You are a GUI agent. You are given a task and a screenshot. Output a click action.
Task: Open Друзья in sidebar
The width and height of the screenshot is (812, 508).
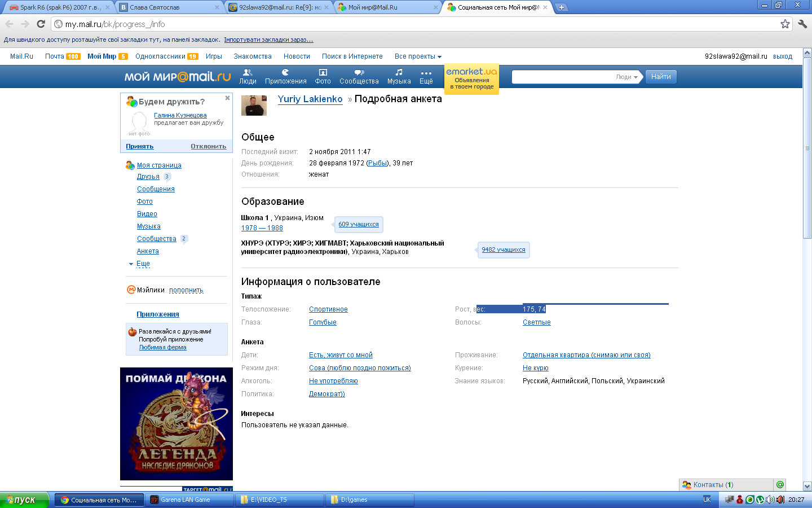[x=148, y=177]
